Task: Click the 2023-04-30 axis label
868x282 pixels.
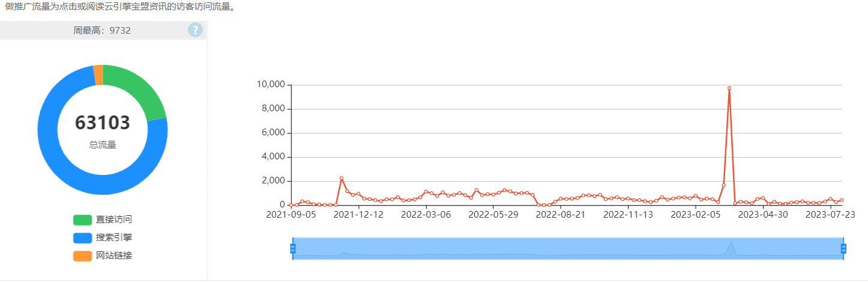Action: click(x=763, y=213)
